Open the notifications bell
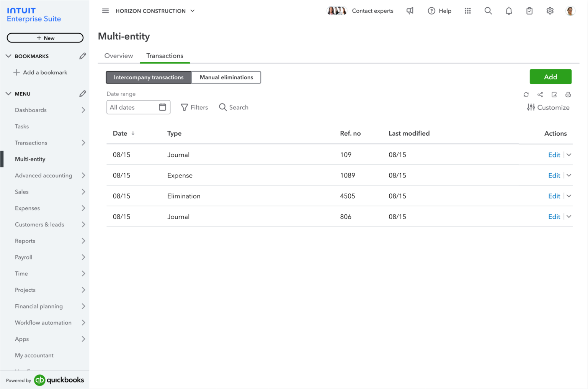588x389 pixels. 509,11
